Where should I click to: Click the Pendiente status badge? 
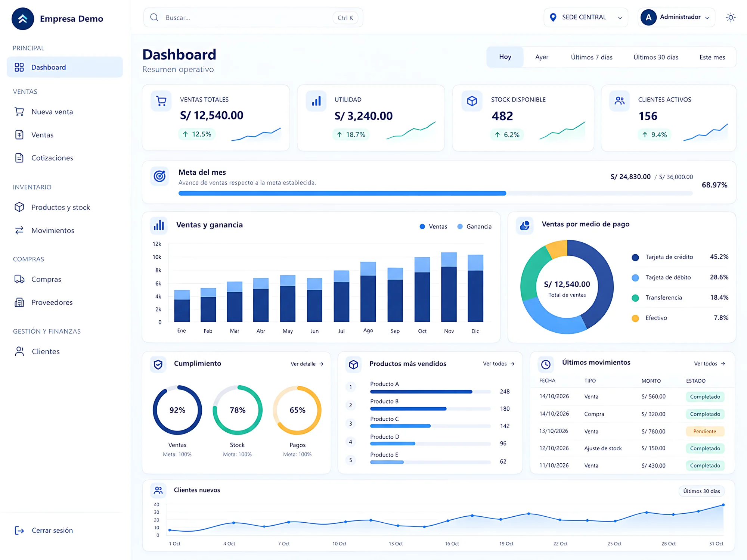pos(705,431)
